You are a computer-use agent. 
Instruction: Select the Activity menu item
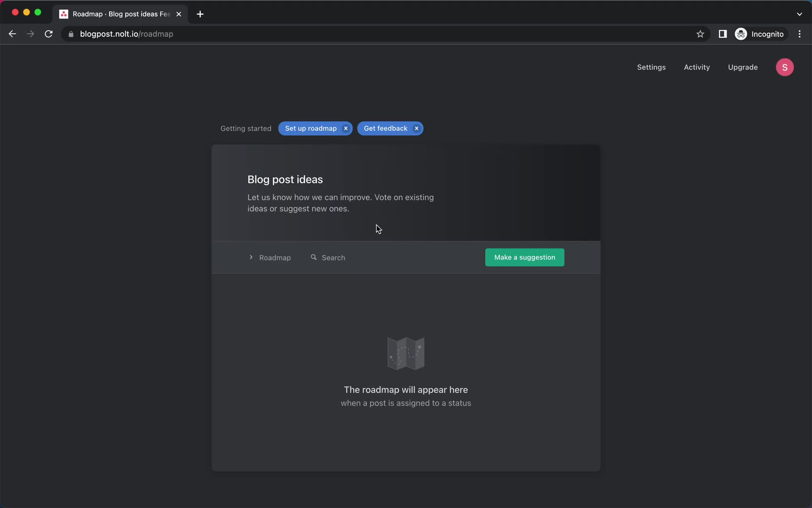697,67
